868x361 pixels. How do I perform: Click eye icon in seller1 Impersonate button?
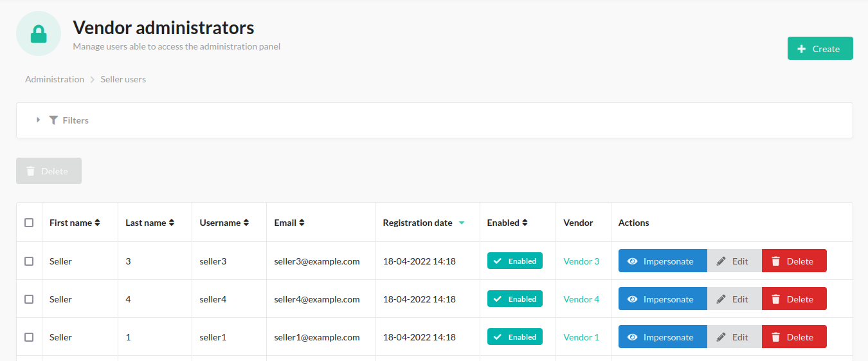click(x=632, y=337)
